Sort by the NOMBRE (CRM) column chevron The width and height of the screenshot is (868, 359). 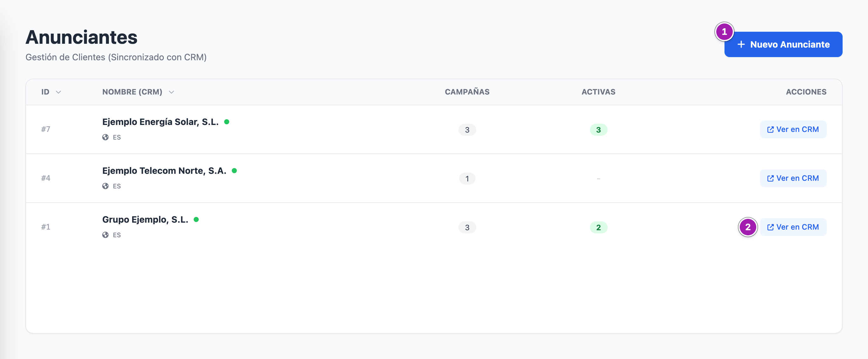click(171, 92)
